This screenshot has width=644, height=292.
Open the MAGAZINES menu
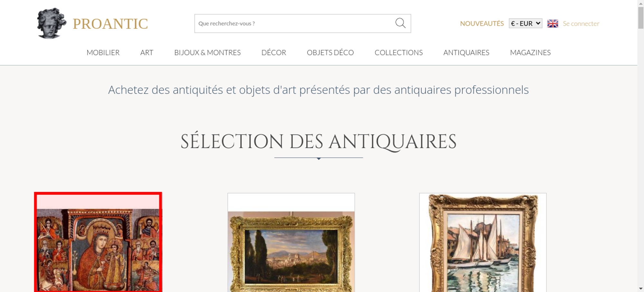pos(530,52)
